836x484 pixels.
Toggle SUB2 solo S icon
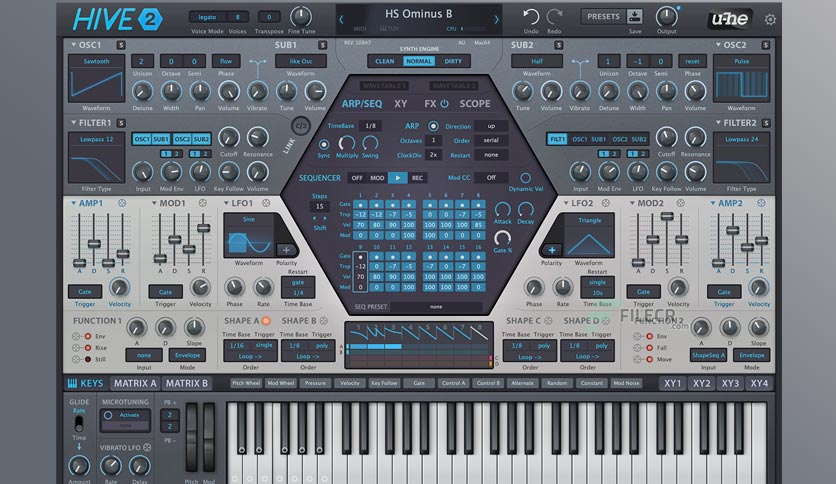[558, 45]
